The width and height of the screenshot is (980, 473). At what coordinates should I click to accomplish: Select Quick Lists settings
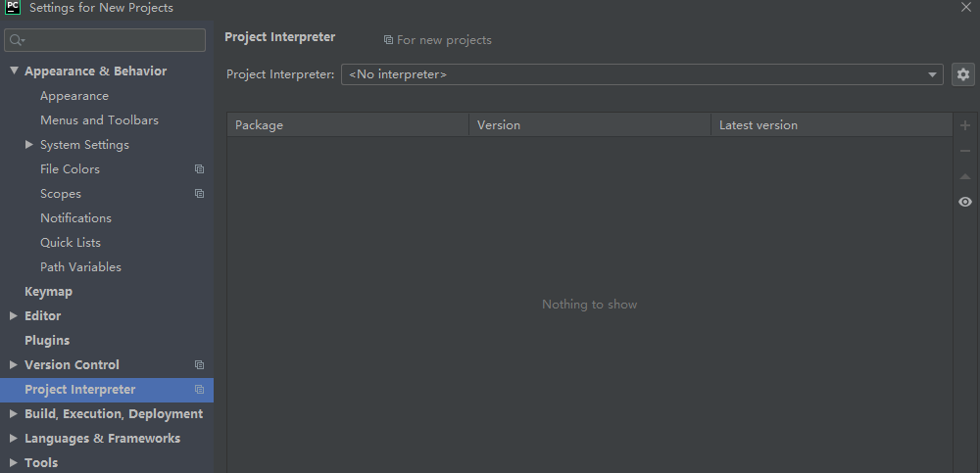pos(71,243)
